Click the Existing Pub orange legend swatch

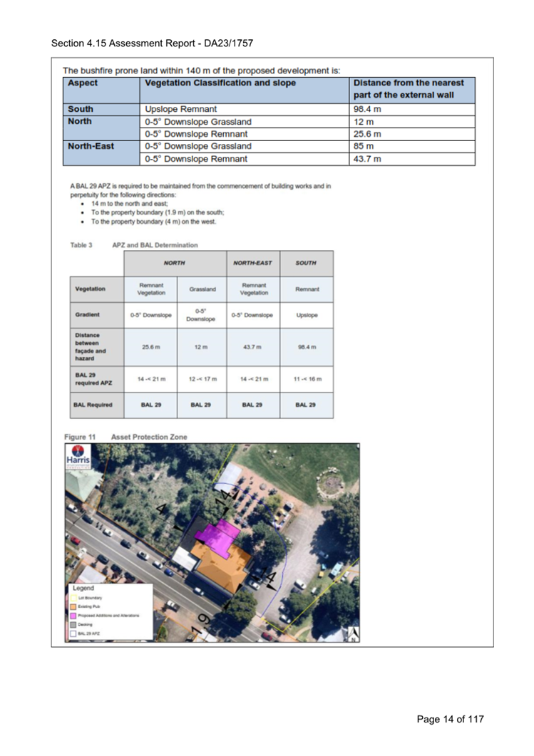coord(73,606)
